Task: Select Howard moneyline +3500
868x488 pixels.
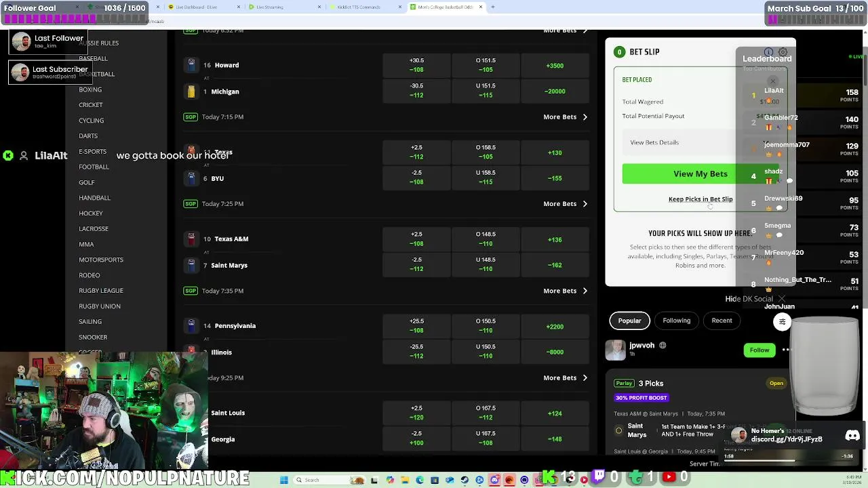Action: coord(555,66)
